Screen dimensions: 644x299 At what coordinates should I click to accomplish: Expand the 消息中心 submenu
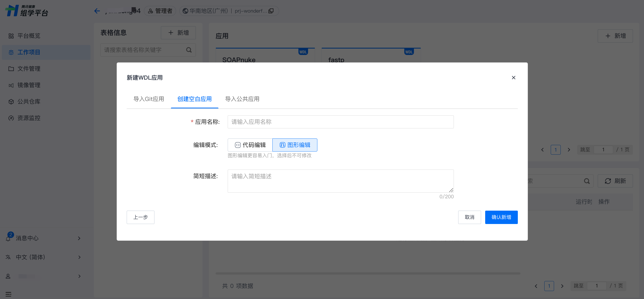coord(79,238)
